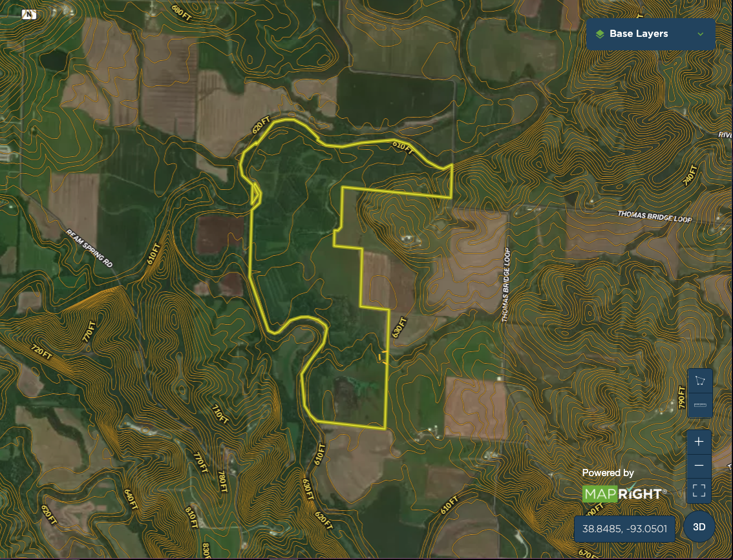Click the 720FT contour elevation label
The image size is (733, 560).
click(x=41, y=351)
